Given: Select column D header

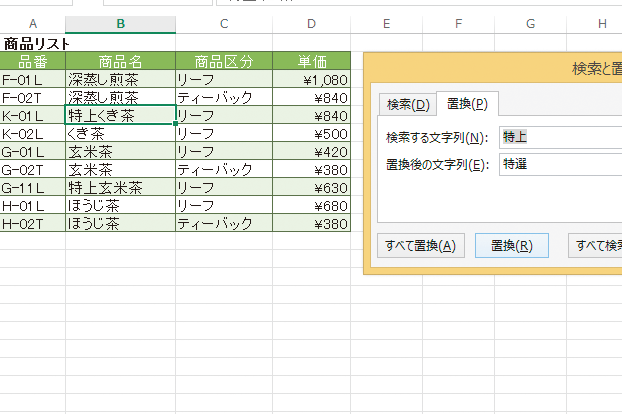Looking at the screenshot, I should (x=312, y=24).
